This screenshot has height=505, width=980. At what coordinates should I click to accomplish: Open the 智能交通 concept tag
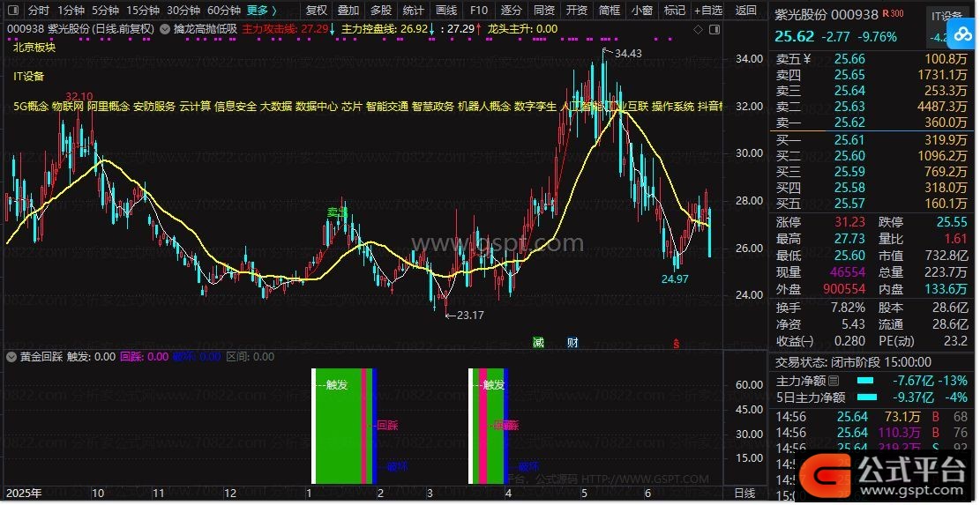pyautogui.click(x=387, y=106)
